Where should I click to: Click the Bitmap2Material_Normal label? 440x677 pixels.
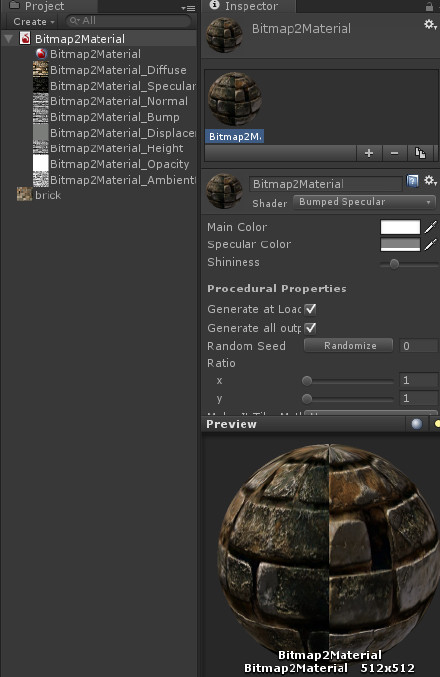point(119,101)
